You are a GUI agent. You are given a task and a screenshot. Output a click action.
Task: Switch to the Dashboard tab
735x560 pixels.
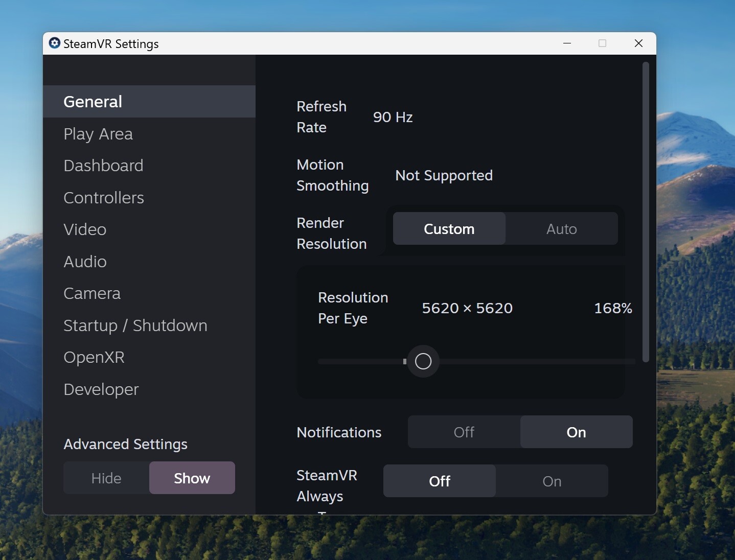(x=149, y=166)
